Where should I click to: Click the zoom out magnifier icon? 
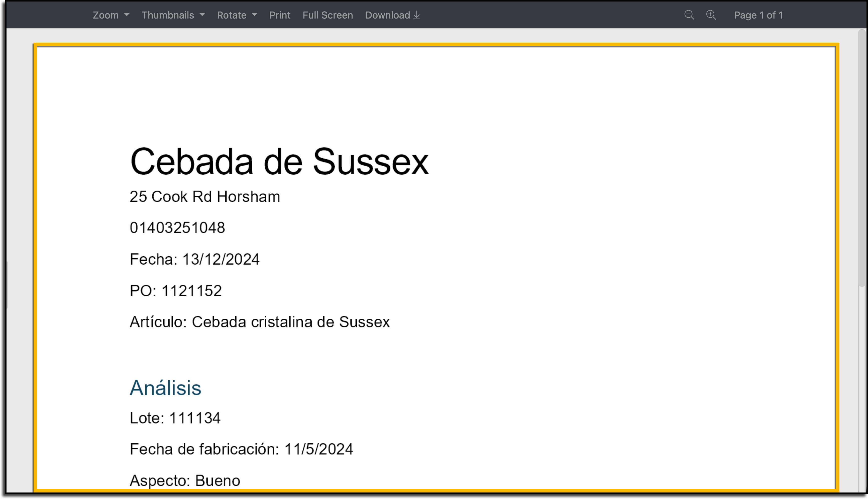point(689,15)
